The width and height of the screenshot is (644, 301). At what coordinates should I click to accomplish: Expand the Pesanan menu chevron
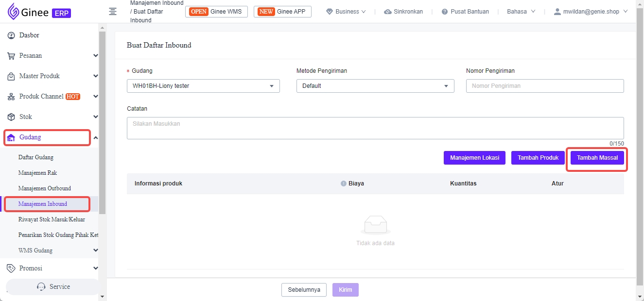[95, 56]
